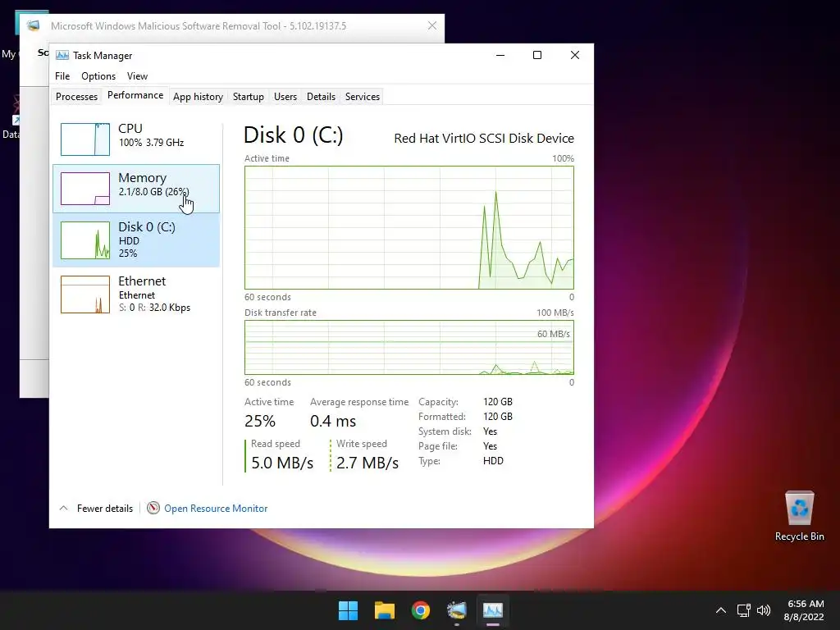This screenshot has height=630, width=840.
Task: Open the File menu
Action: click(62, 76)
